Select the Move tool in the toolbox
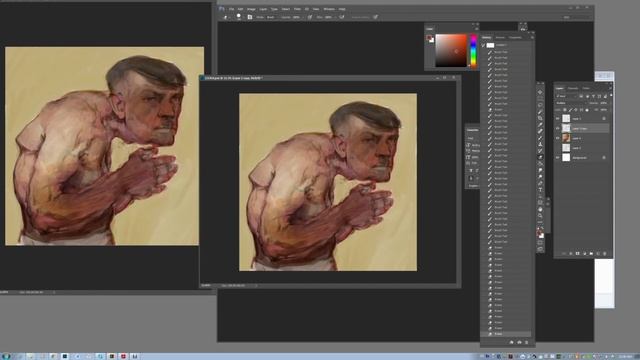The image size is (640, 360). tap(540, 92)
